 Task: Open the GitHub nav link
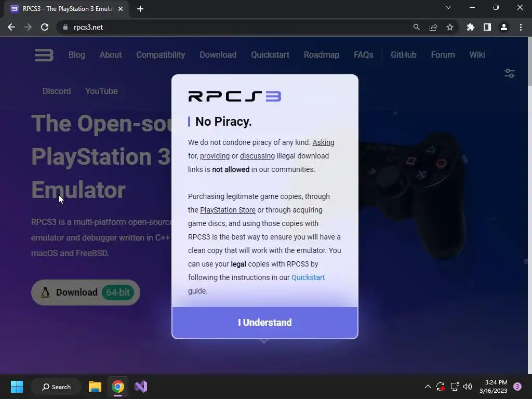point(403,55)
